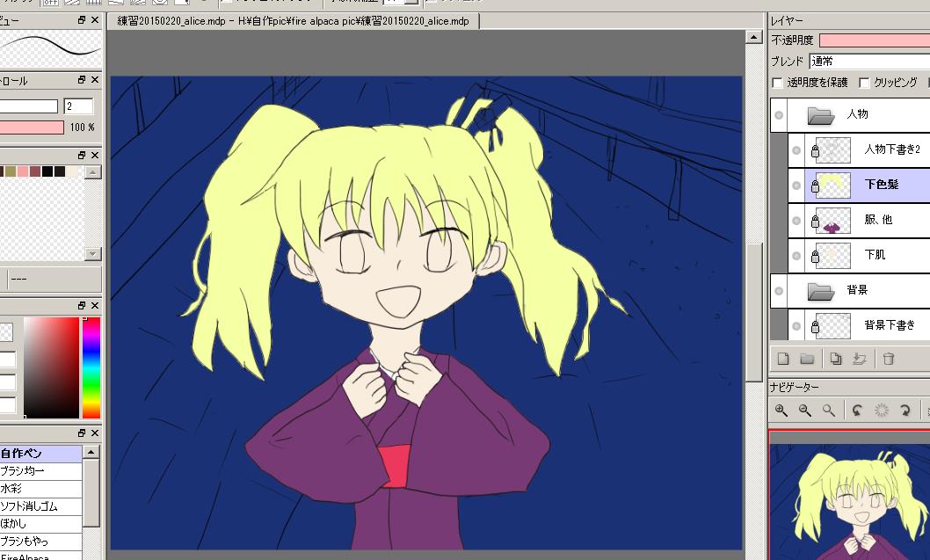Hide the 服、他 layer
The image size is (930, 560).
tap(796, 221)
